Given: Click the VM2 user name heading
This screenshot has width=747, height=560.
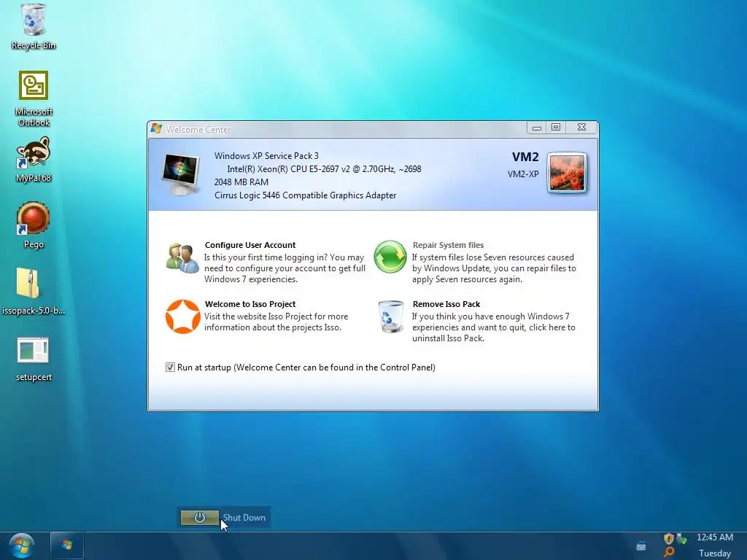Looking at the screenshot, I should pyautogui.click(x=525, y=157).
